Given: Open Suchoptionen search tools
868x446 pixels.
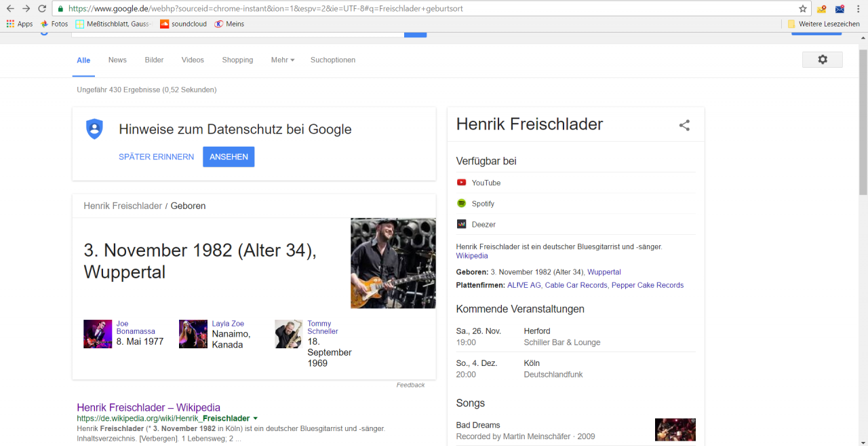Looking at the screenshot, I should [333, 60].
